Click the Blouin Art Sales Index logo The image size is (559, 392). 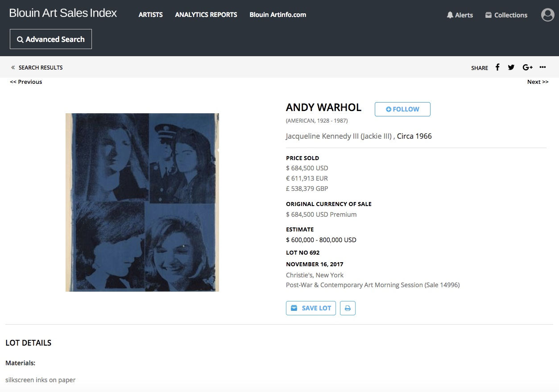tap(63, 13)
